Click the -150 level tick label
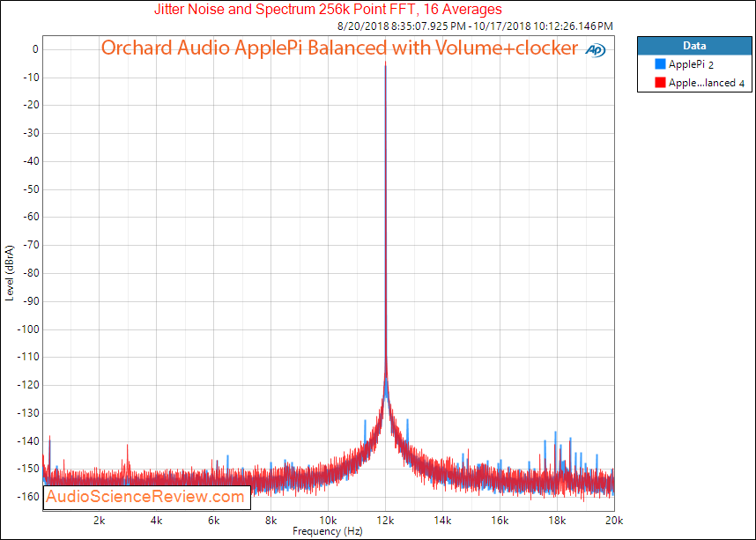 28,470
